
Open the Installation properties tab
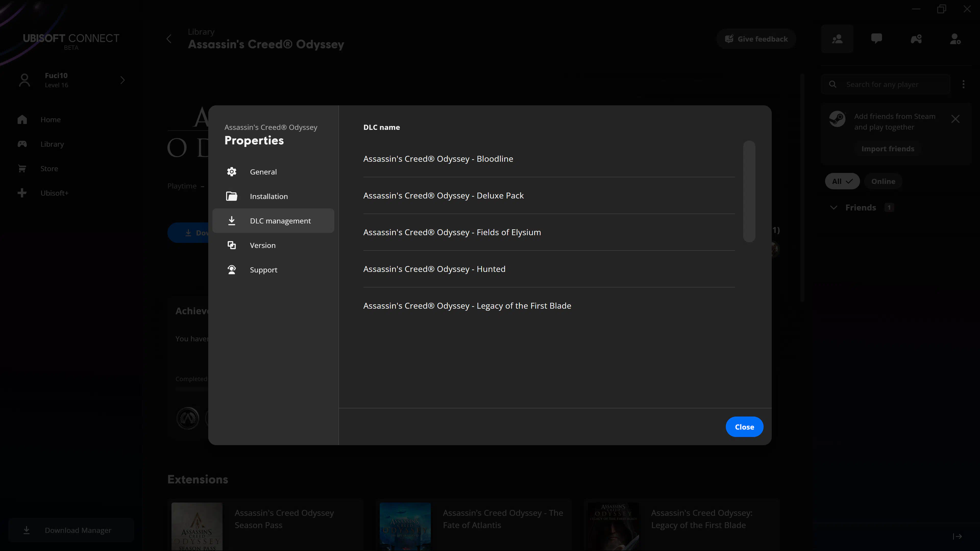coord(268,196)
